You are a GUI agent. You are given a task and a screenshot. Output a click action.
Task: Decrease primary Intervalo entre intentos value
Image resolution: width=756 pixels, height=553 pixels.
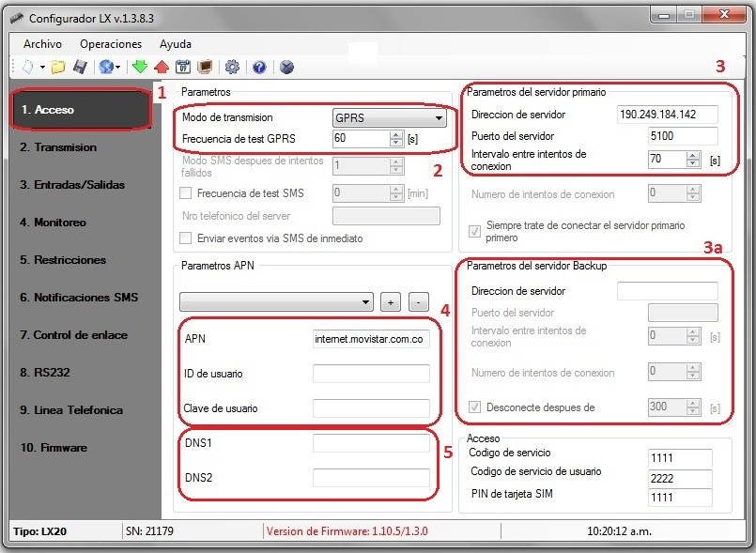(693, 163)
